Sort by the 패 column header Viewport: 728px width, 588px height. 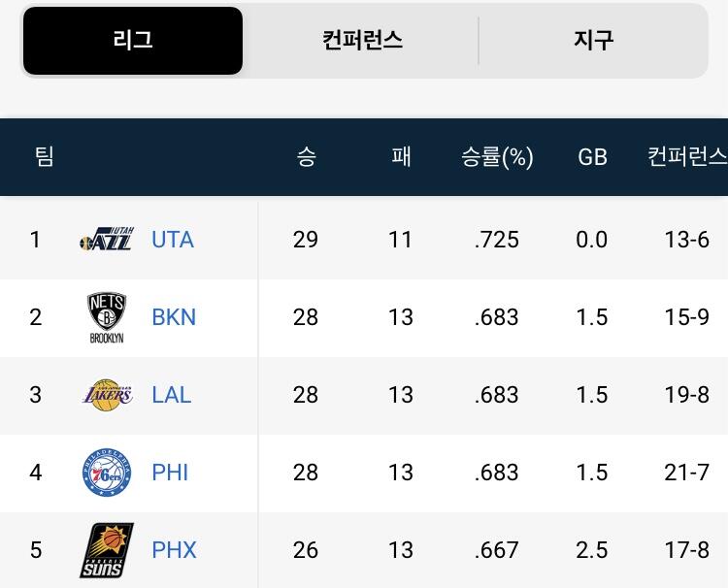401,157
